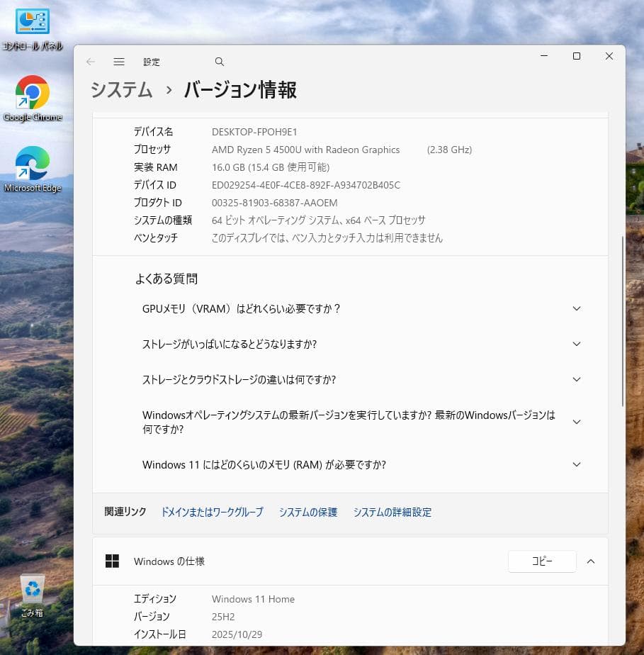The height and width of the screenshot is (655, 644).
Task: Open ドメインまたはワークグループ link
Action: [211, 512]
